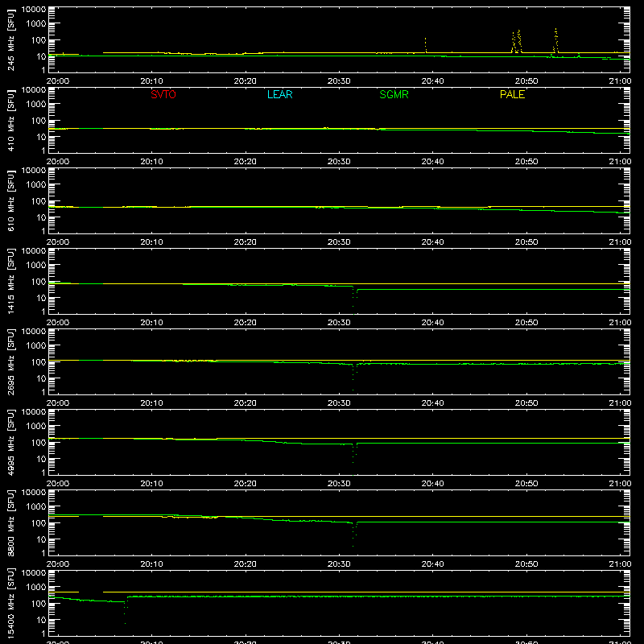
Task: Click 20:40 tick label under 245 MHz panel
Action: click(x=432, y=81)
